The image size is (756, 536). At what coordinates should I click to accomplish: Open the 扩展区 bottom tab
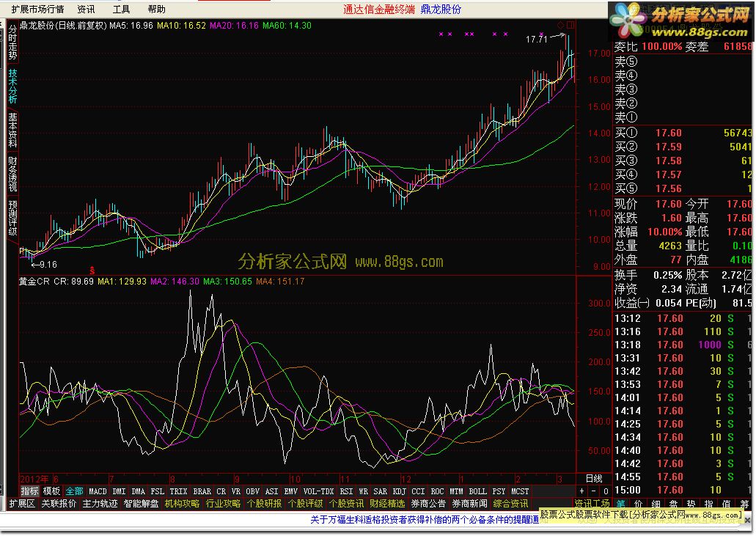point(22,504)
